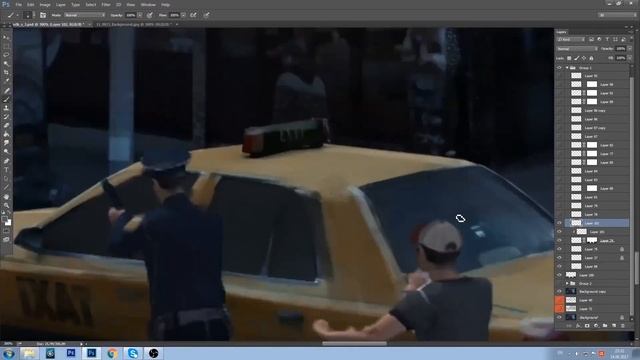Click Create new group folder icon
The width and height of the screenshot is (640, 360).
[x=605, y=326]
